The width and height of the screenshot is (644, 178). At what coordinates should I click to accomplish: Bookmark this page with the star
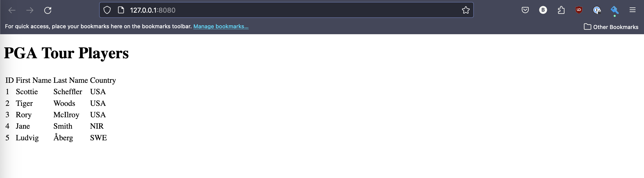pyautogui.click(x=466, y=10)
